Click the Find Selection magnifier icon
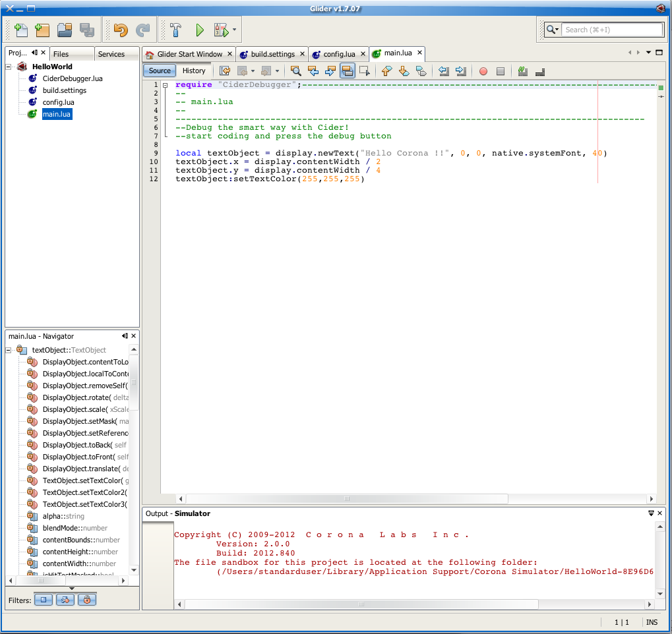Image resolution: width=672 pixels, height=634 pixels. 296,71
